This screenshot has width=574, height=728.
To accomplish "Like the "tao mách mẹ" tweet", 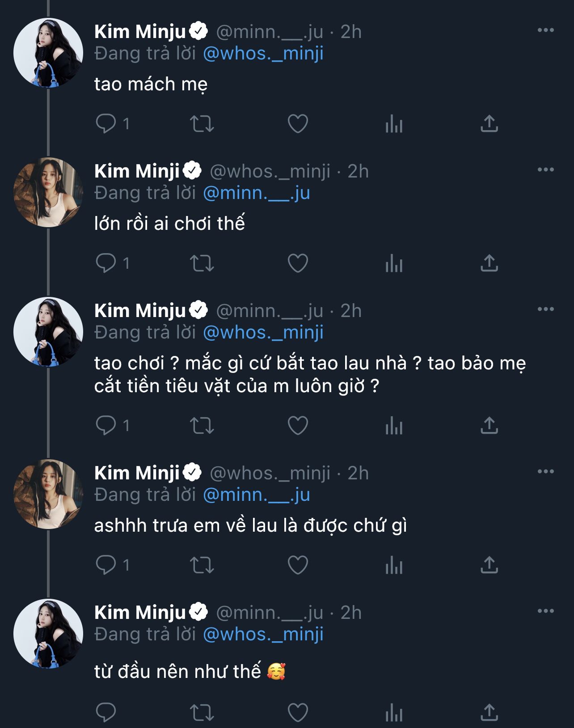I will tap(298, 124).
